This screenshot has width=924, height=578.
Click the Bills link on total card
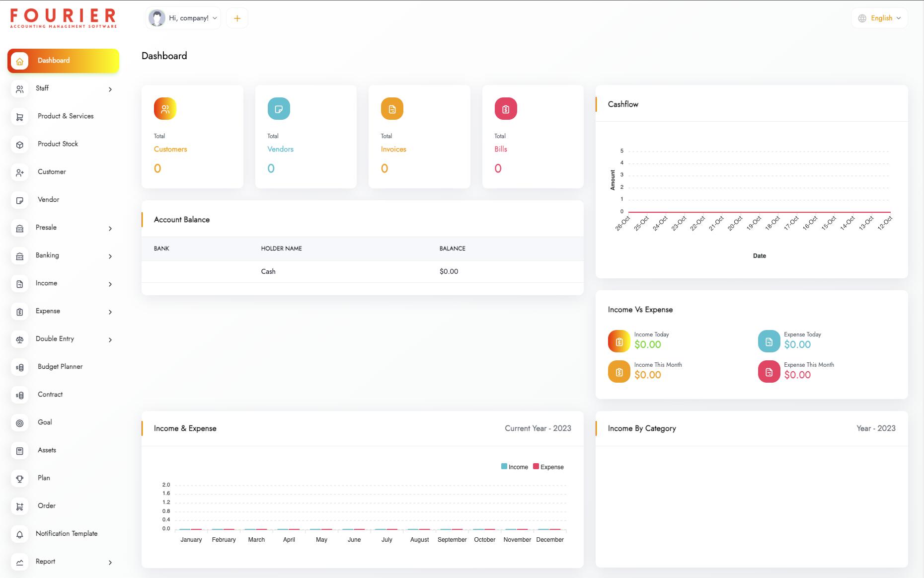click(x=501, y=149)
